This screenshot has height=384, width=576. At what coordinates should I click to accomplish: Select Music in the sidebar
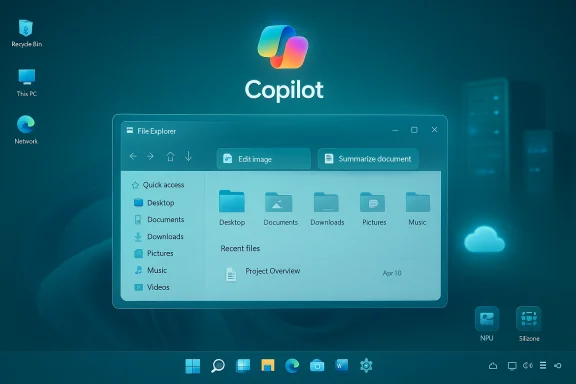click(151, 270)
